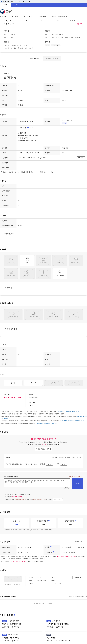Click the 서류 selection method card
The image size is (87, 644).
(x=13, y=383)
